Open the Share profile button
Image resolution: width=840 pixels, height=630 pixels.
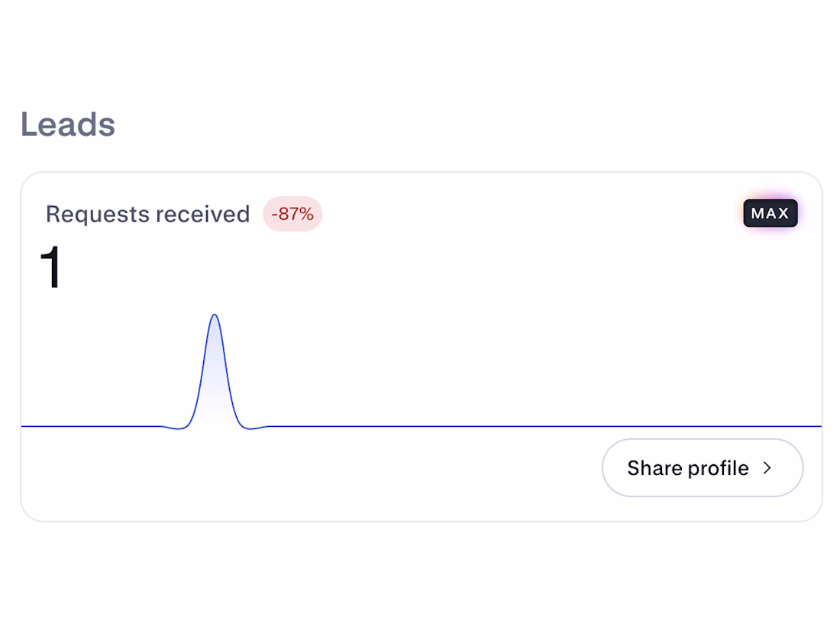tap(703, 467)
